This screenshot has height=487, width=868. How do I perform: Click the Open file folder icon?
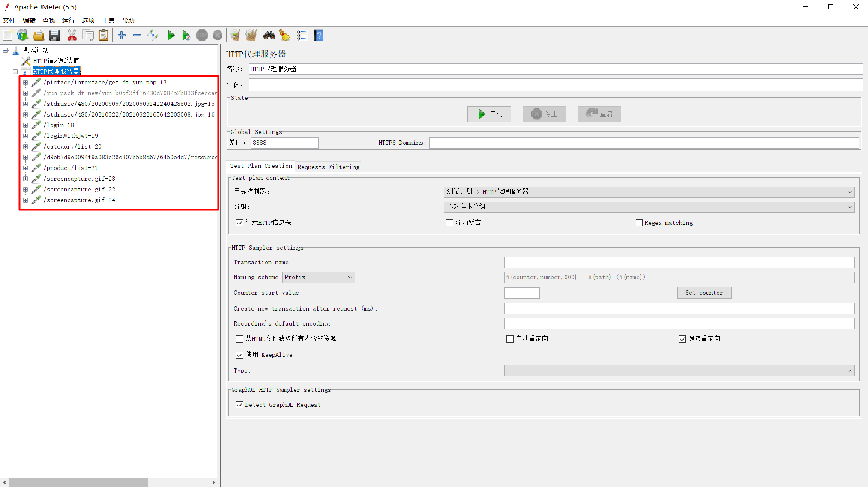(39, 36)
